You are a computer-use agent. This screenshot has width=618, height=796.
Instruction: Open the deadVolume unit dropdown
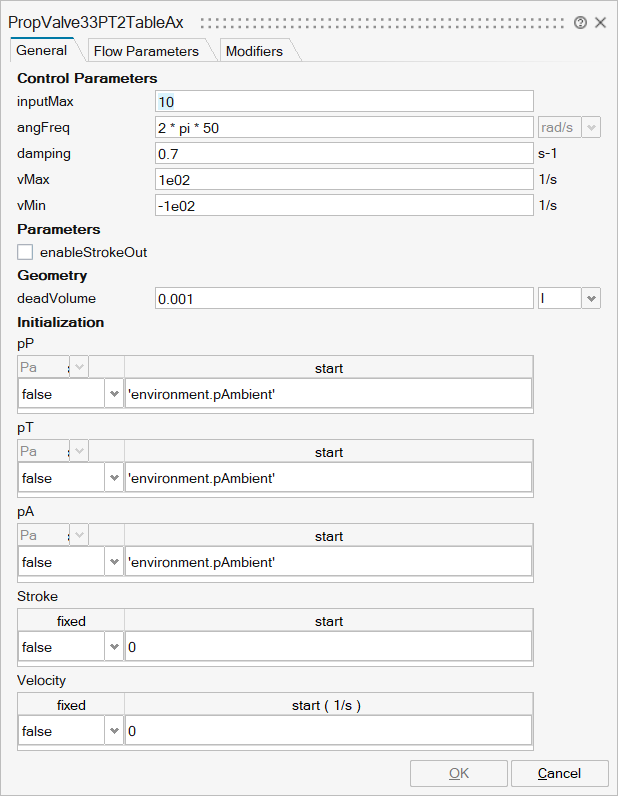(590, 298)
